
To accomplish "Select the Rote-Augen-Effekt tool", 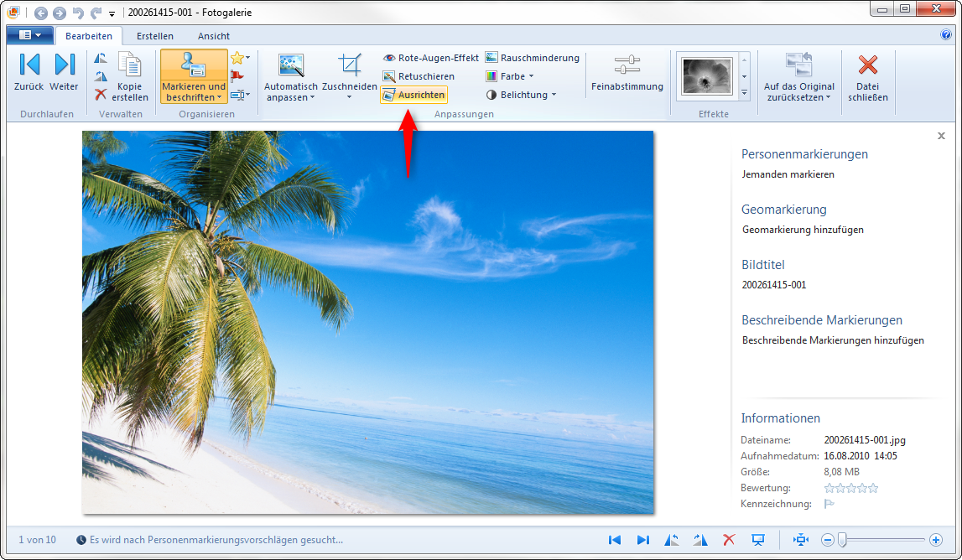I will (x=431, y=58).
